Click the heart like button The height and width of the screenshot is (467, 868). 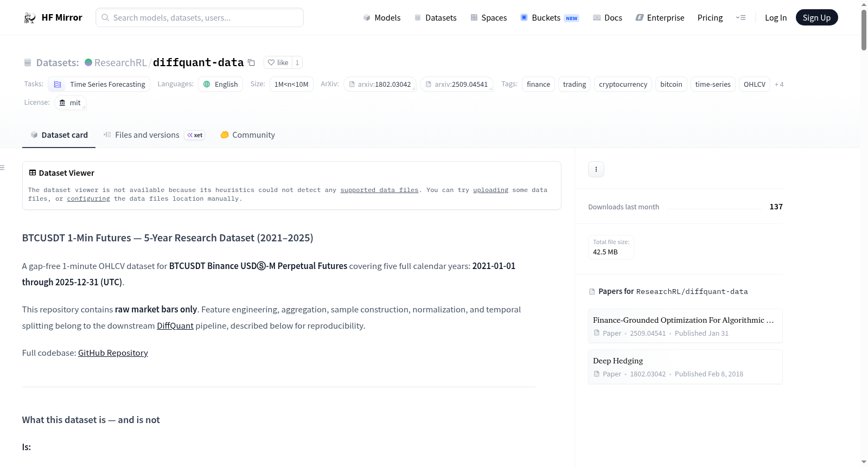pyautogui.click(x=278, y=62)
